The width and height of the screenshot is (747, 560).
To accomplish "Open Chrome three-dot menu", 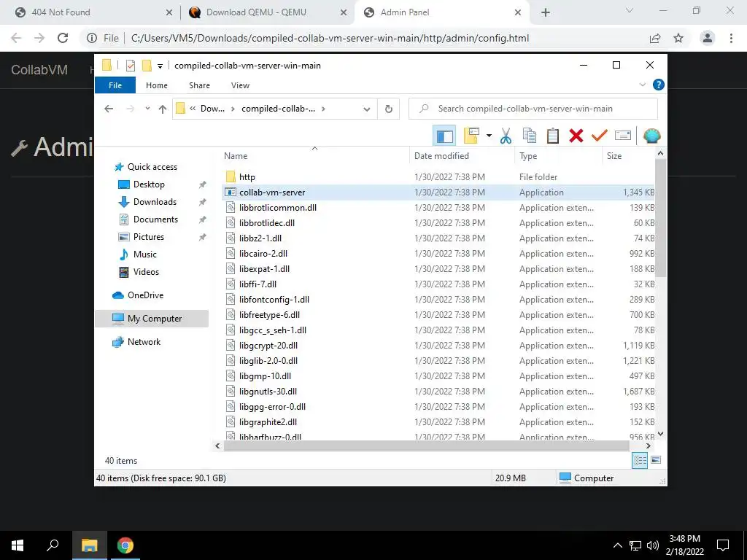I will point(731,38).
